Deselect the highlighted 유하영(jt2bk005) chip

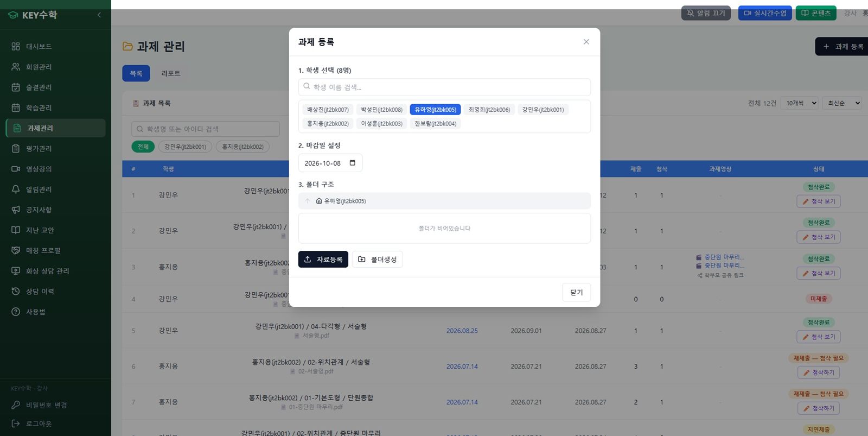pos(436,110)
